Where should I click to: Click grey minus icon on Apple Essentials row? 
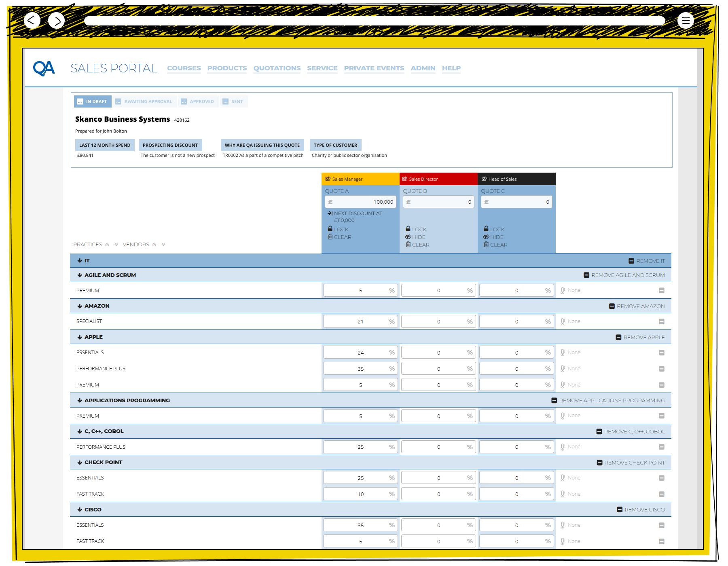(x=662, y=353)
